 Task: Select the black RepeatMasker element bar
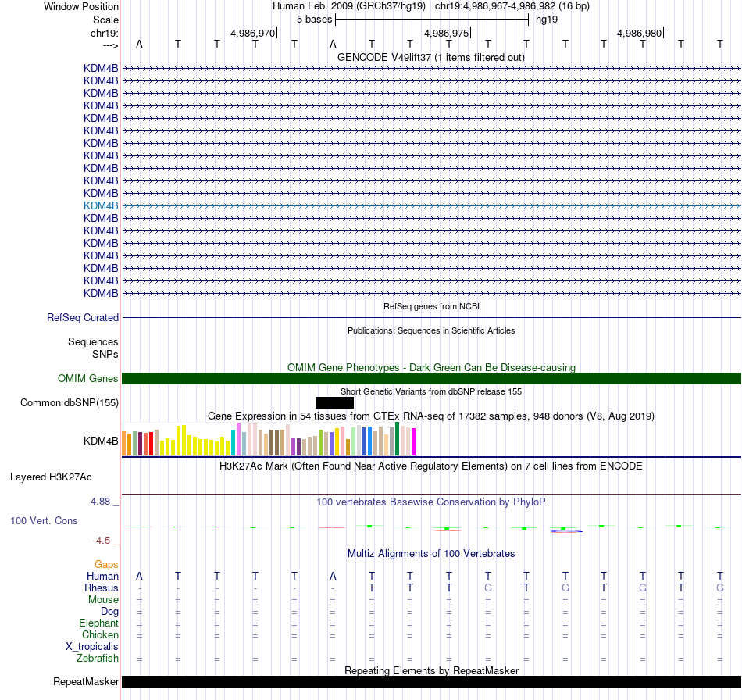pyautogui.click(x=431, y=681)
